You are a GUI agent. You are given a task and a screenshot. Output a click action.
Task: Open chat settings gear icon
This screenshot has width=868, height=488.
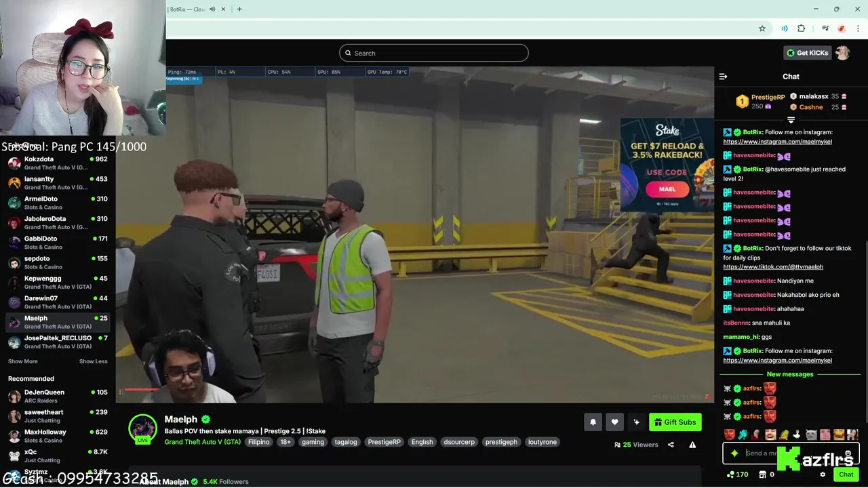coord(823,474)
